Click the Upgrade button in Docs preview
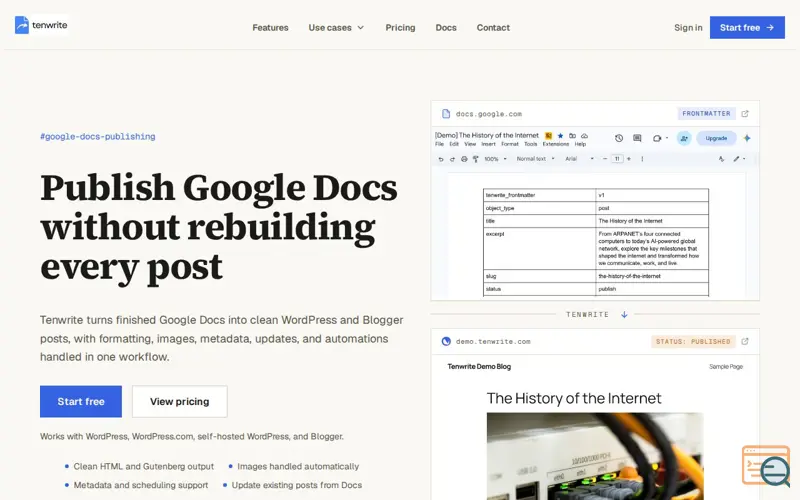The width and height of the screenshot is (800, 500). 716,138
